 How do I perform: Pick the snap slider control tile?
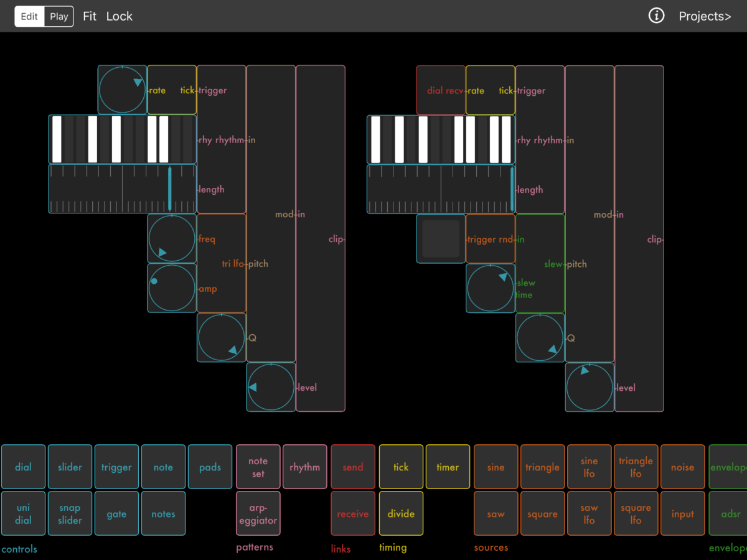[x=70, y=513]
